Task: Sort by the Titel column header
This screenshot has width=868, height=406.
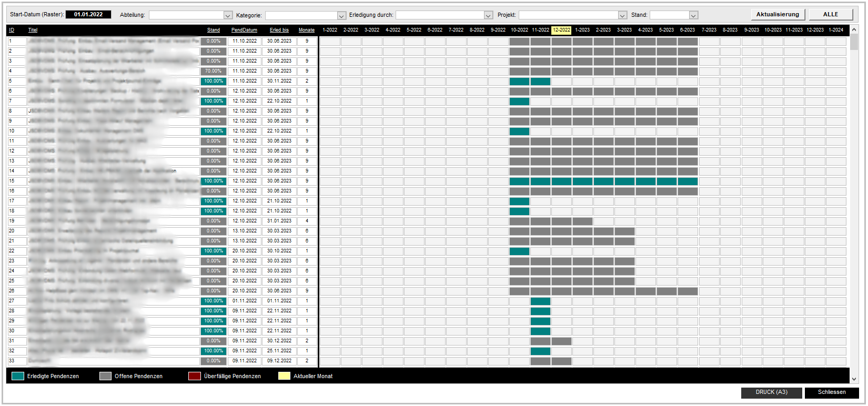Action: 33,30
